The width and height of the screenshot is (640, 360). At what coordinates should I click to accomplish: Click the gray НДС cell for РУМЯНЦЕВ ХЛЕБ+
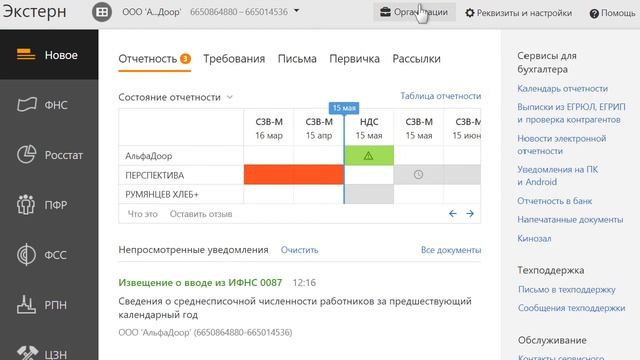pyautogui.click(x=369, y=194)
